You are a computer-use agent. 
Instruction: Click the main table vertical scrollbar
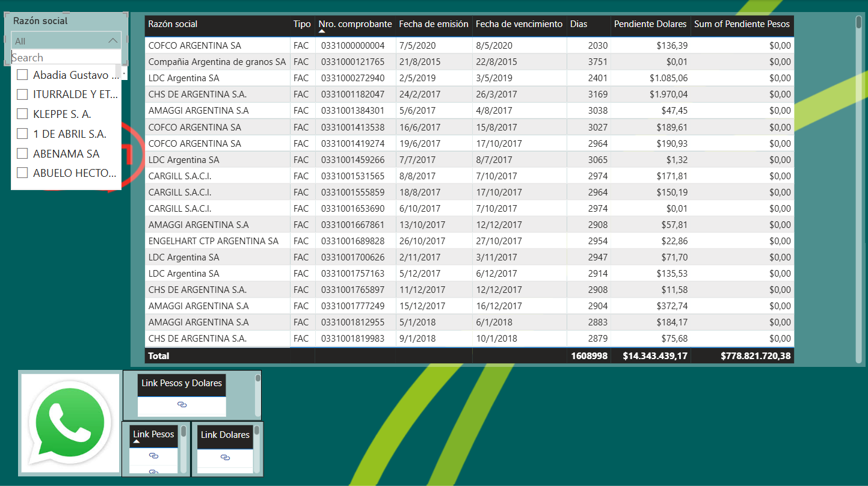(x=859, y=180)
